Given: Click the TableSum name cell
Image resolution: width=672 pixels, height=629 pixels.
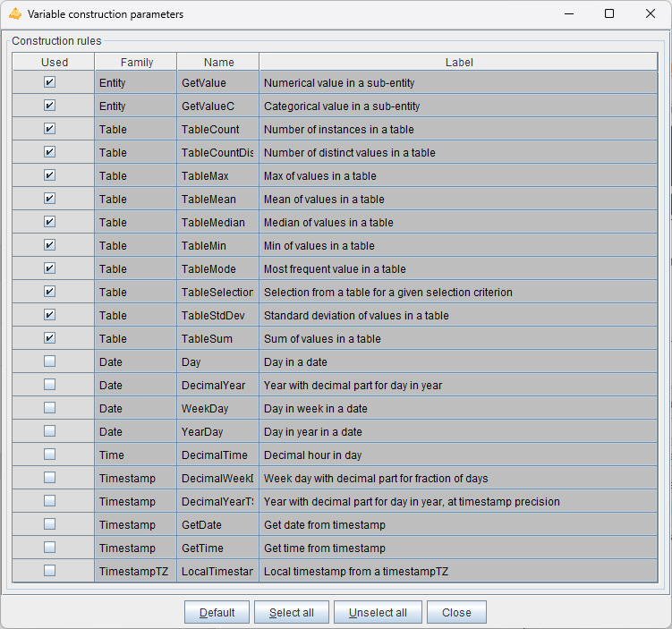Looking at the screenshot, I should click(217, 338).
